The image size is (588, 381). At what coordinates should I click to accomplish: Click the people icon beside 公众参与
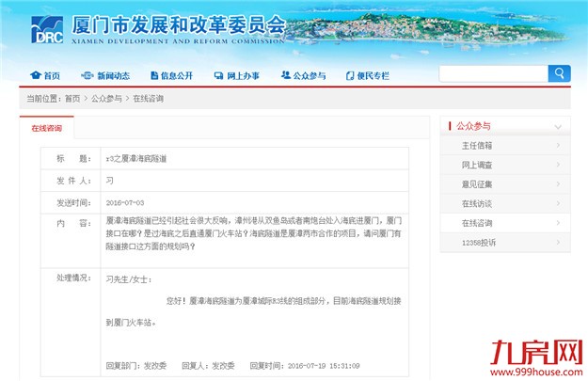click(286, 75)
